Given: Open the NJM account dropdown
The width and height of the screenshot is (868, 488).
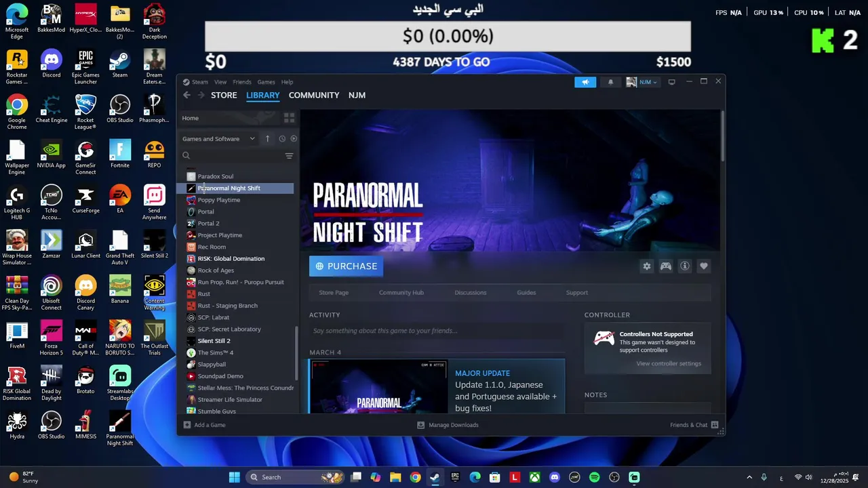Looking at the screenshot, I should coord(642,82).
